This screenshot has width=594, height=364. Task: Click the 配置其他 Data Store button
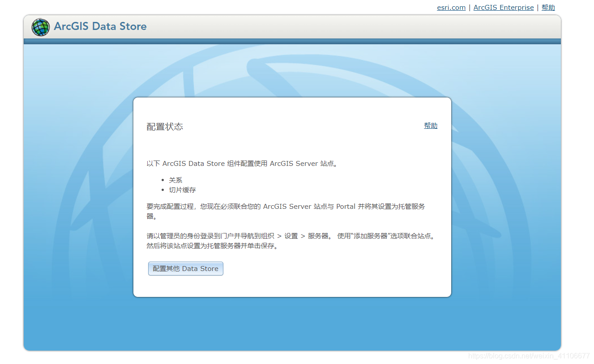(186, 269)
